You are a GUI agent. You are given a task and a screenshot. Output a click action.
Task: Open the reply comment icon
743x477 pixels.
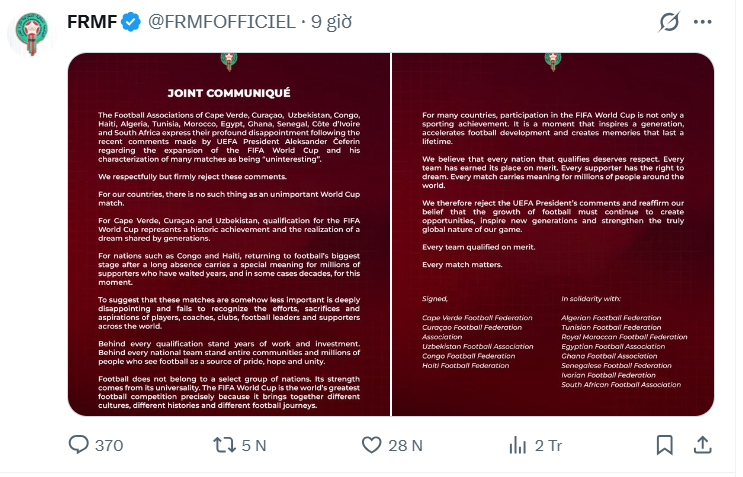[x=78, y=445]
